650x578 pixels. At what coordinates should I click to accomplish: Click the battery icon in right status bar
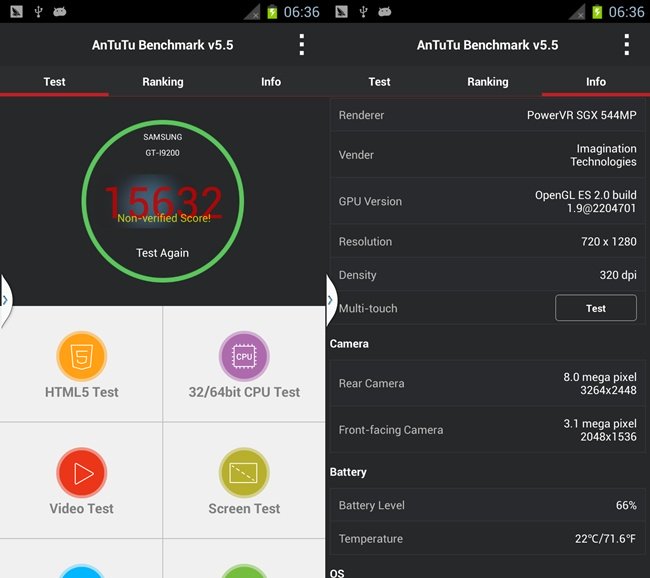click(x=597, y=12)
